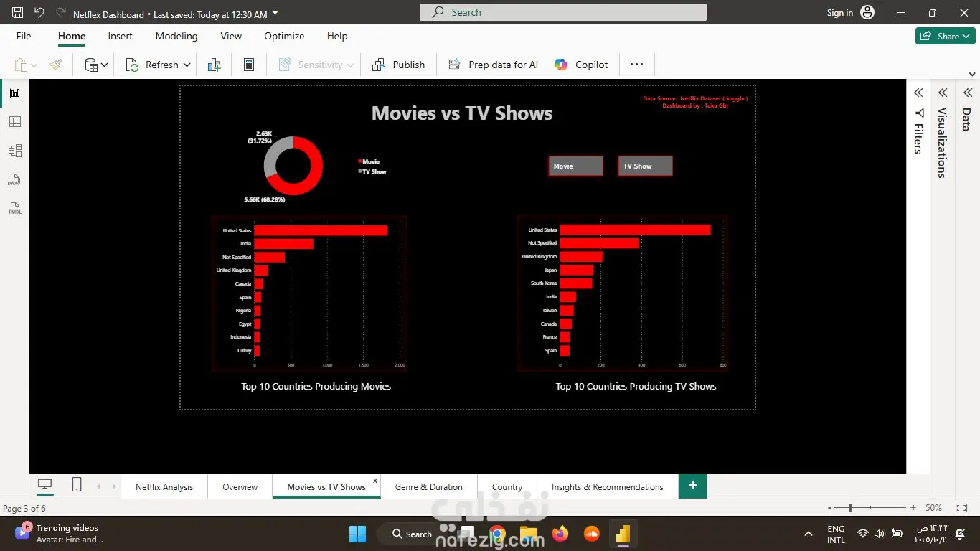Open the Genre & Duration page tab

pos(428,486)
